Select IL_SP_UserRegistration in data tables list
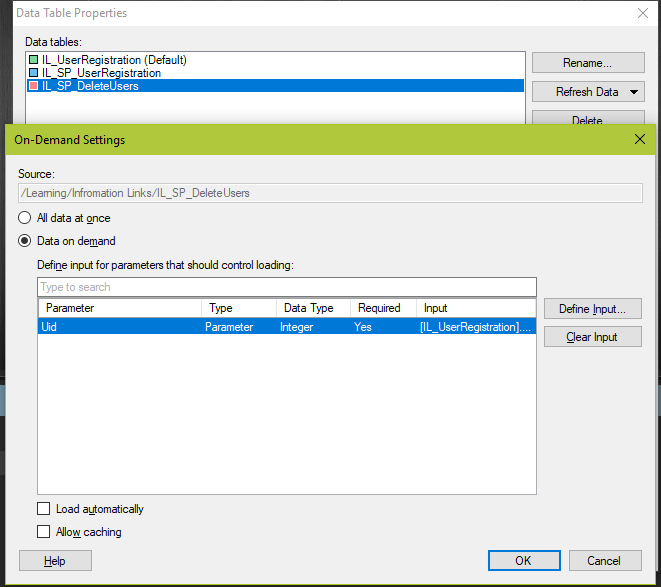The image size is (661, 587). (101, 73)
